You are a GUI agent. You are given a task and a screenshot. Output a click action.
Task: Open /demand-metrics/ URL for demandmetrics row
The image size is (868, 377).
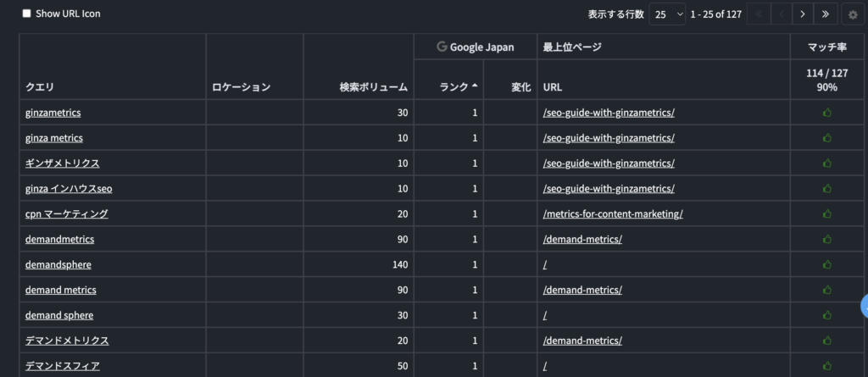(x=582, y=239)
